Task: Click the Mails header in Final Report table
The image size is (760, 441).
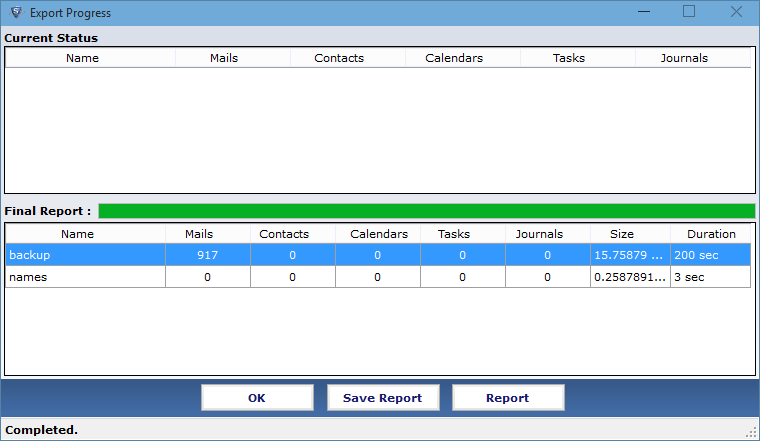Action: point(199,234)
